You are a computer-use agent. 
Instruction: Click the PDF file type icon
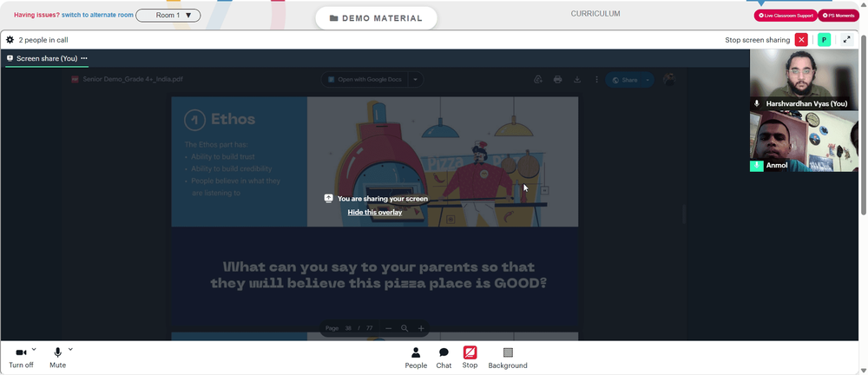75,79
